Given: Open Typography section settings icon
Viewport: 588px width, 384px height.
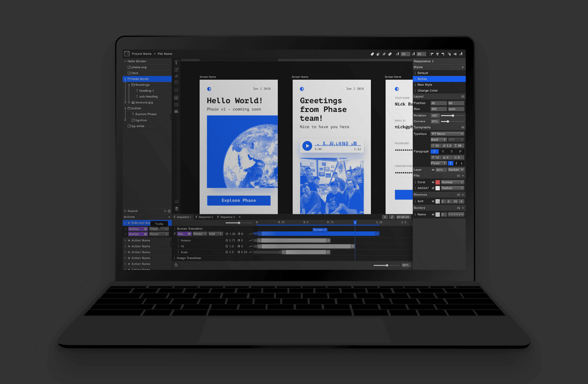Looking at the screenshot, I should [463, 127].
